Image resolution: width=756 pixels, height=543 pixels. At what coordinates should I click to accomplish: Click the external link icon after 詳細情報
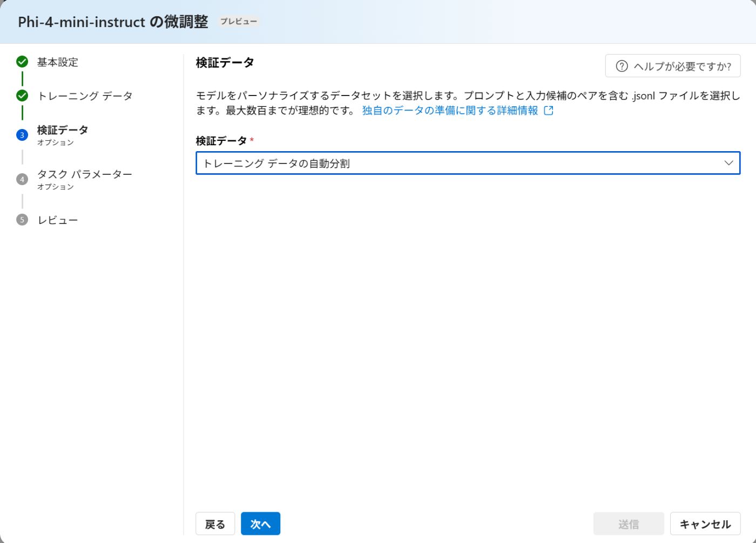pos(549,111)
